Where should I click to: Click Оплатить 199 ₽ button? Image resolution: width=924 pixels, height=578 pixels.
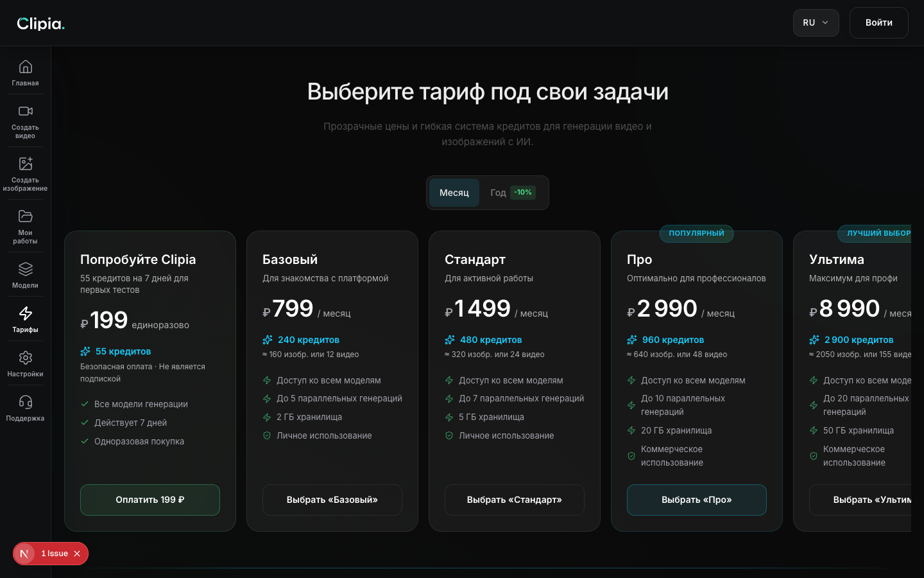point(150,500)
